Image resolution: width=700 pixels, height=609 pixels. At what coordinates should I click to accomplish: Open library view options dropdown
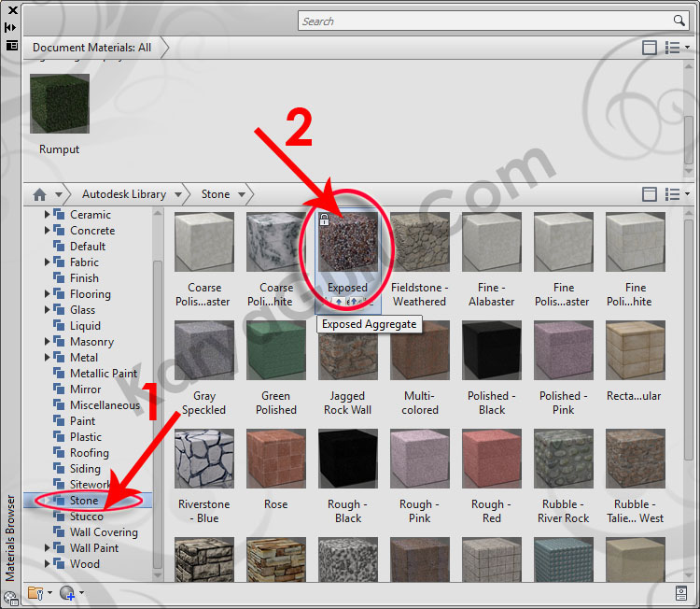click(677, 194)
